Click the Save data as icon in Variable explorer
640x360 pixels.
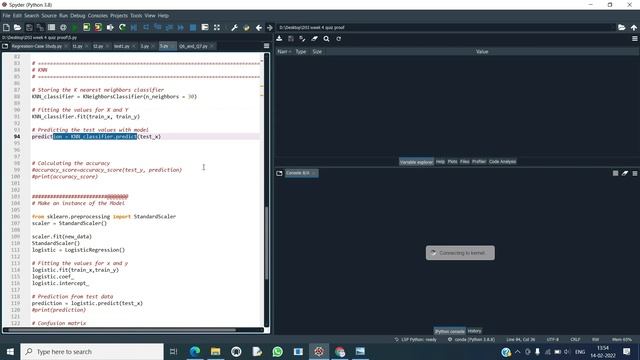tap(302, 39)
